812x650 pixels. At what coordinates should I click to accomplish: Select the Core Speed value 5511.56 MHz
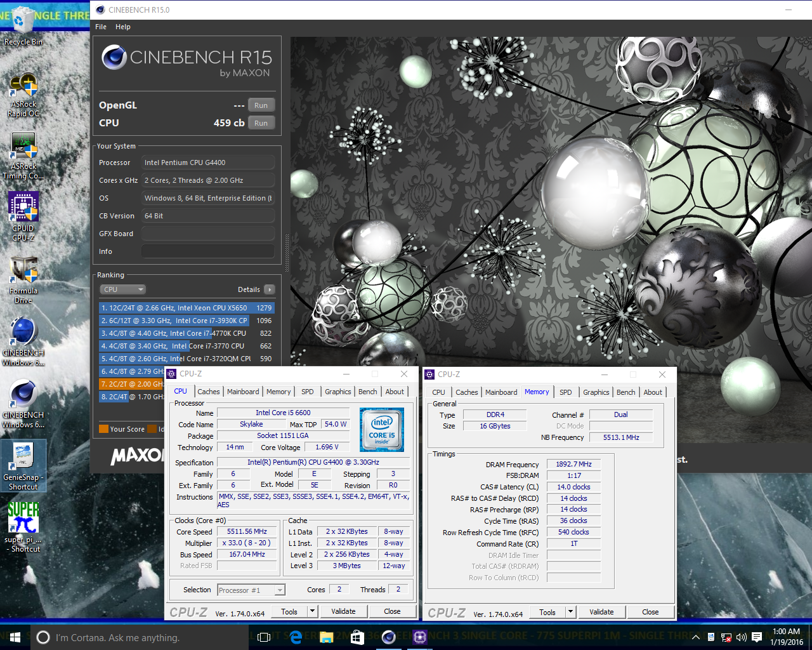coord(247,532)
